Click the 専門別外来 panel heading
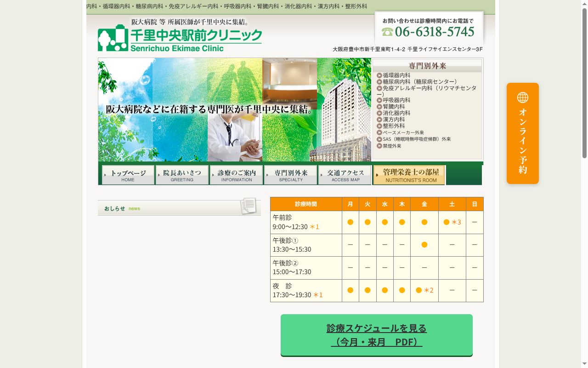This screenshot has width=588, height=368. [x=427, y=66]
